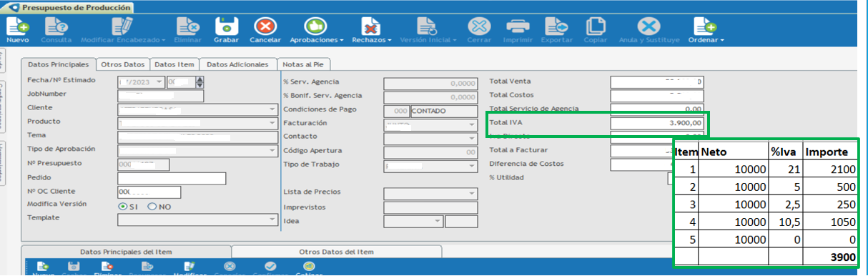Expand the Lista de Precios dropdown
The width and height of the screenshot is (868, 276).
pyautogui.click(x=471, y=194)
